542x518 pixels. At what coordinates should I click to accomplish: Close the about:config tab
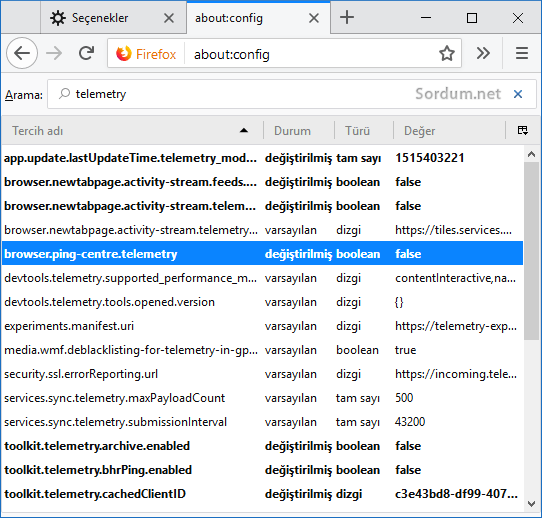click(x=314, y=18)
